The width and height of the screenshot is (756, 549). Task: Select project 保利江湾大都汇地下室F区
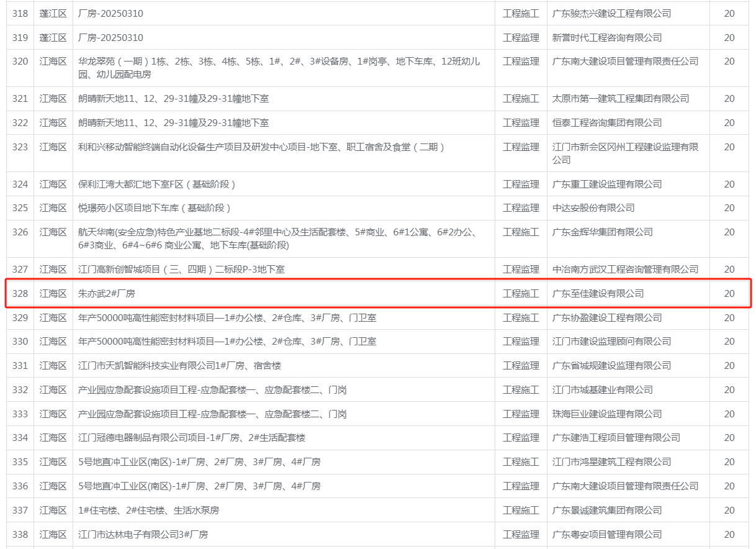(156, 184)
